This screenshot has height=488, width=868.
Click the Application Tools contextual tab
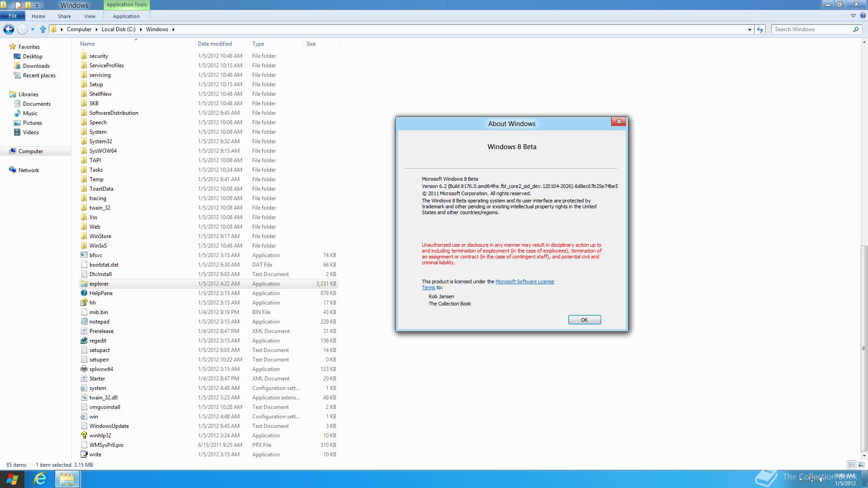(127, 5)
